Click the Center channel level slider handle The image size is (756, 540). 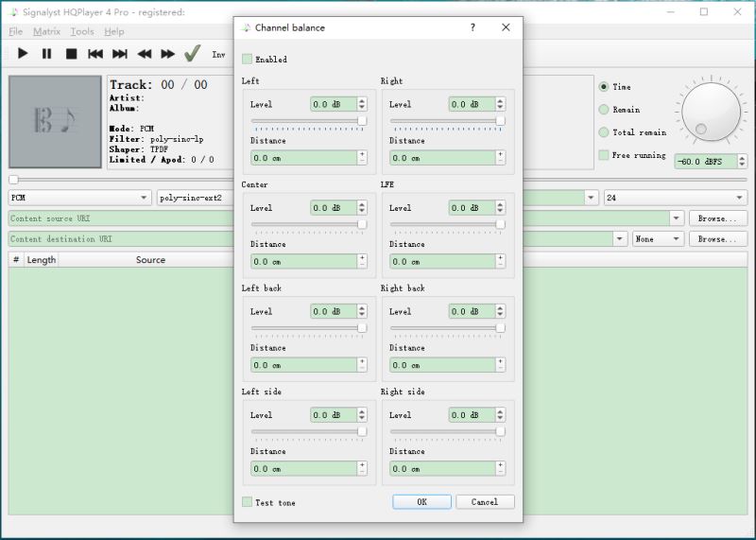[362, 224]
